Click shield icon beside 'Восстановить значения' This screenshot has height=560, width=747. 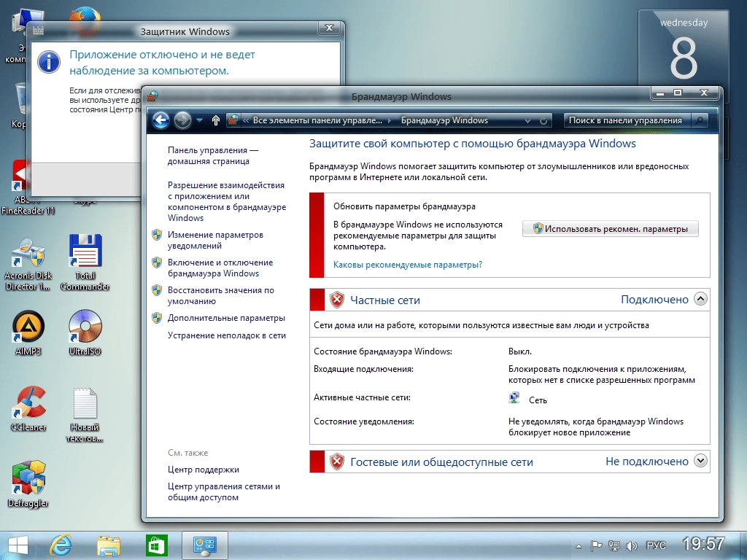pyautogui.click(x=157, y=290)
